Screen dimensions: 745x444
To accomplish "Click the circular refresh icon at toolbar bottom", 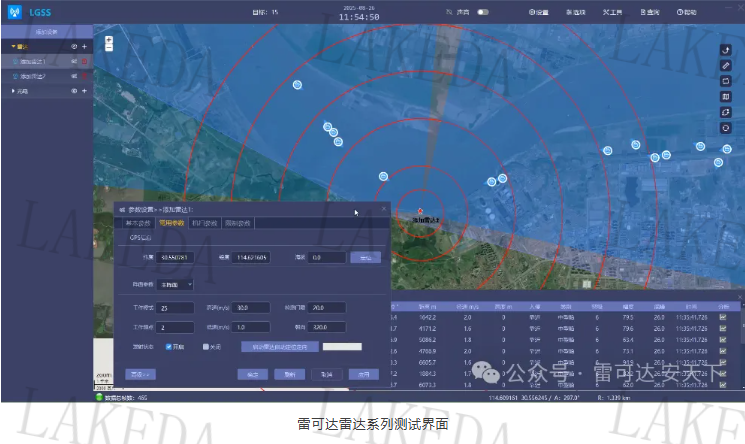I will 726,128.
